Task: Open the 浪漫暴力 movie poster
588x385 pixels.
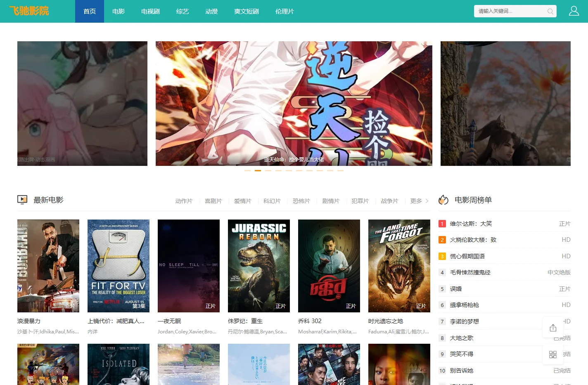Action: 48,266
